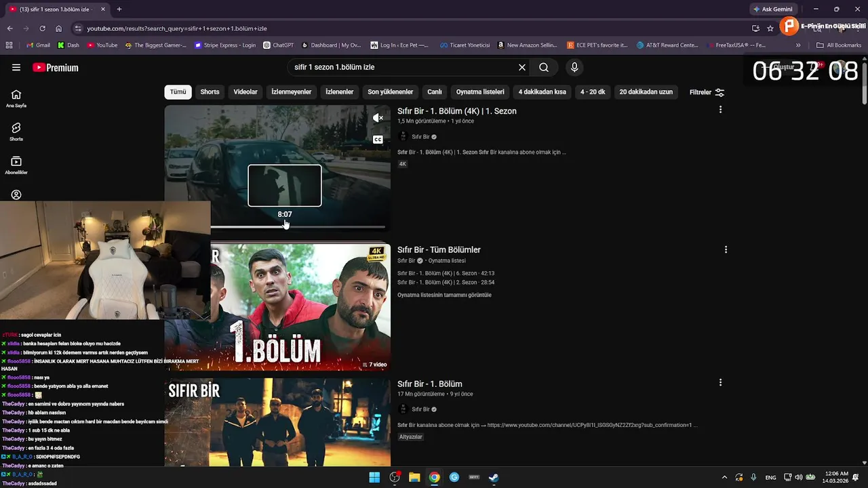
Task: Open File Explorer from the taskbar
Action: pyautogui.click(x=414, y=477)
